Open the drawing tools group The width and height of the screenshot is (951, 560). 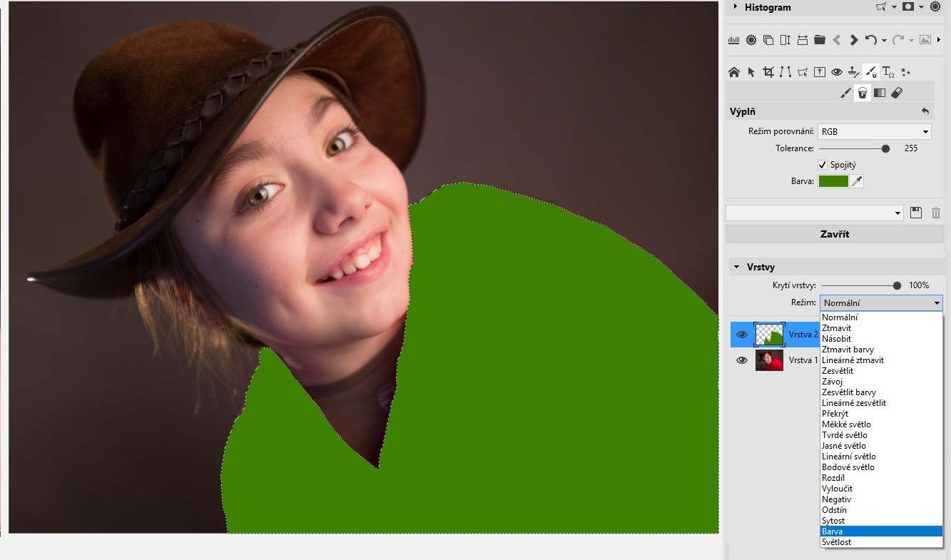pyautogui.click(x=870, y=72)
